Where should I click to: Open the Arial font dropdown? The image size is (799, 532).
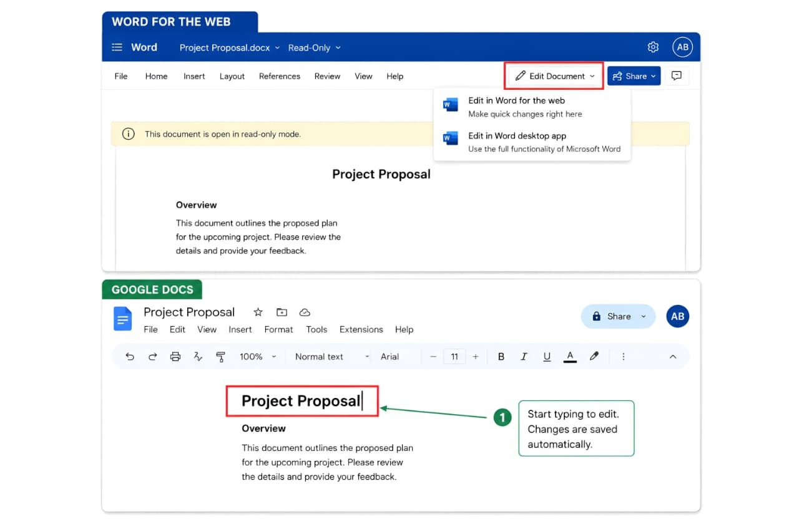(x=390, y=357)
